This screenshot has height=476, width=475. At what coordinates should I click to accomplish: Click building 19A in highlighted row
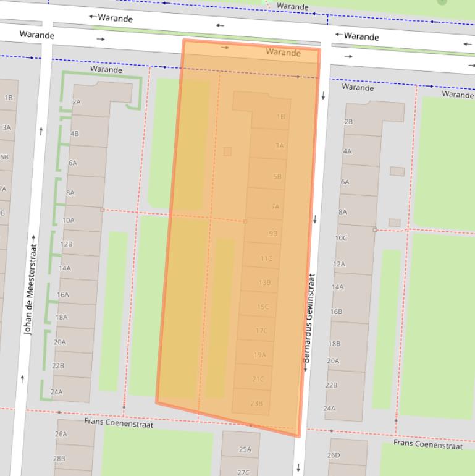point(259,355)
